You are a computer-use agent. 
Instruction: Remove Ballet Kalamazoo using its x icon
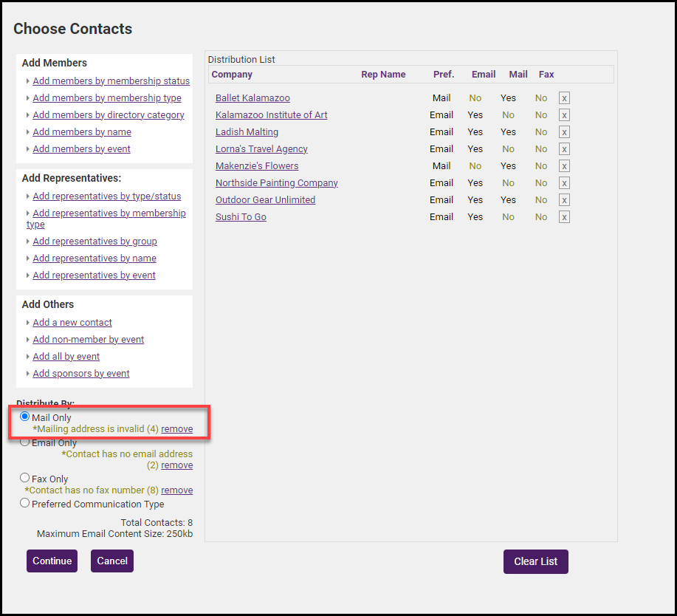pyautogui.click(x=564, y=98)
